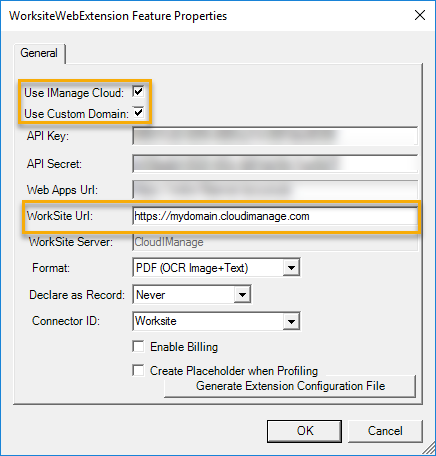Click the WorkSite Url label
This screenshot has width=436, height=456.
(x=60, y=216)
